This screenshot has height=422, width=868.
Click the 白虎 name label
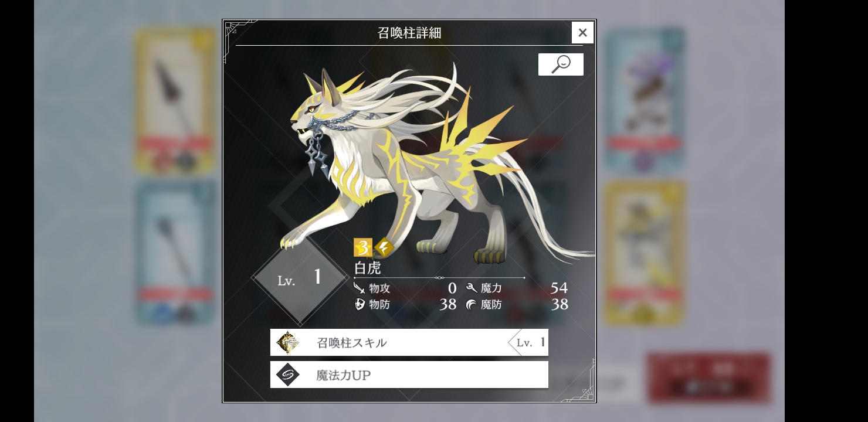coord(368,268)
